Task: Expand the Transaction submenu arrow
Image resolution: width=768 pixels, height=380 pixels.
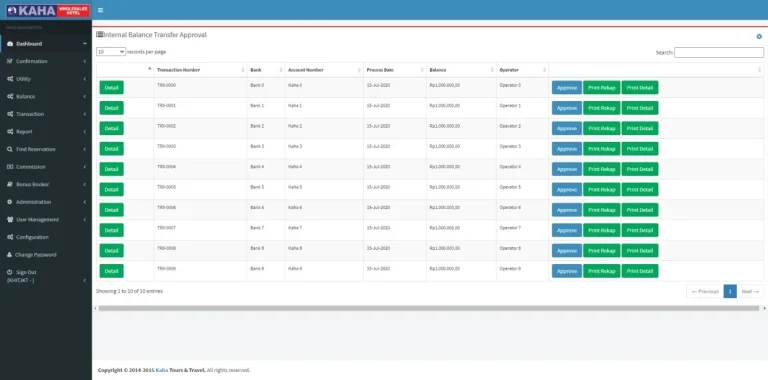Action: coord(85,114)
